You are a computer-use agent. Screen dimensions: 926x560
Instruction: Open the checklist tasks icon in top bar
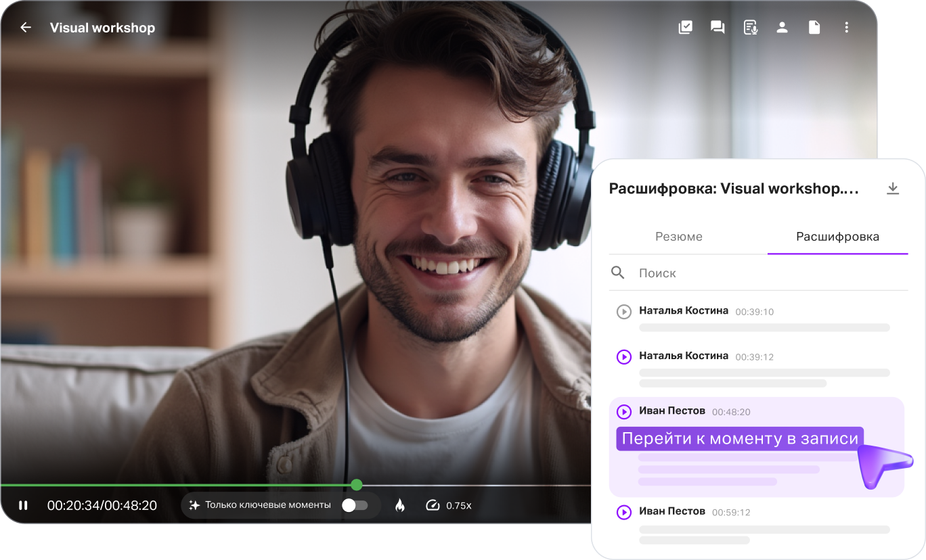pyautogui.click(x=686, y=28)
